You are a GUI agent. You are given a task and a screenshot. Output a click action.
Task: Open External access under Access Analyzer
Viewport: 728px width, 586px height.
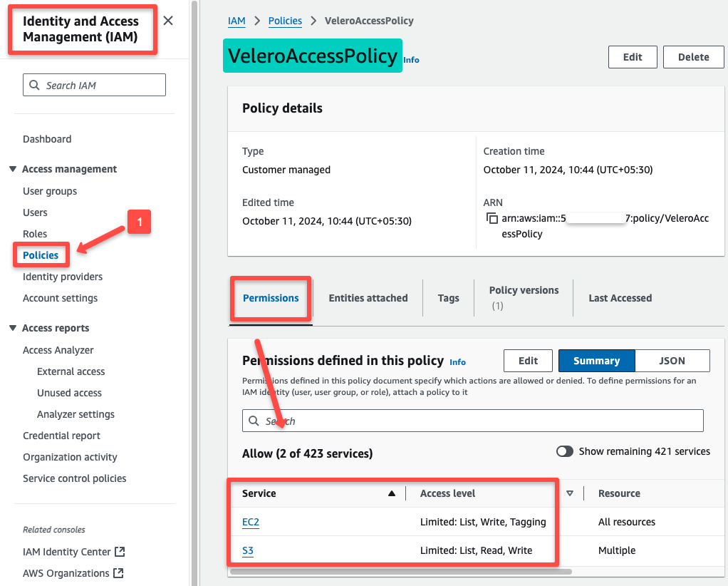(x=71, y=371)
